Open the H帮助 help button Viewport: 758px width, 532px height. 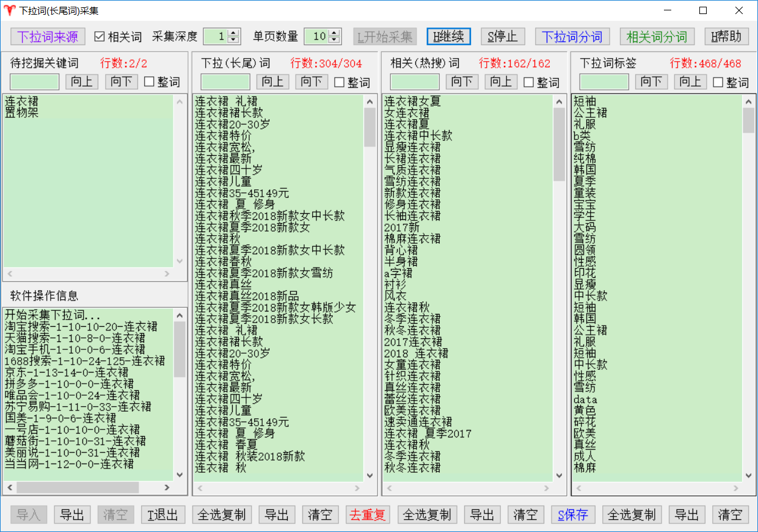tap(726, 37)
